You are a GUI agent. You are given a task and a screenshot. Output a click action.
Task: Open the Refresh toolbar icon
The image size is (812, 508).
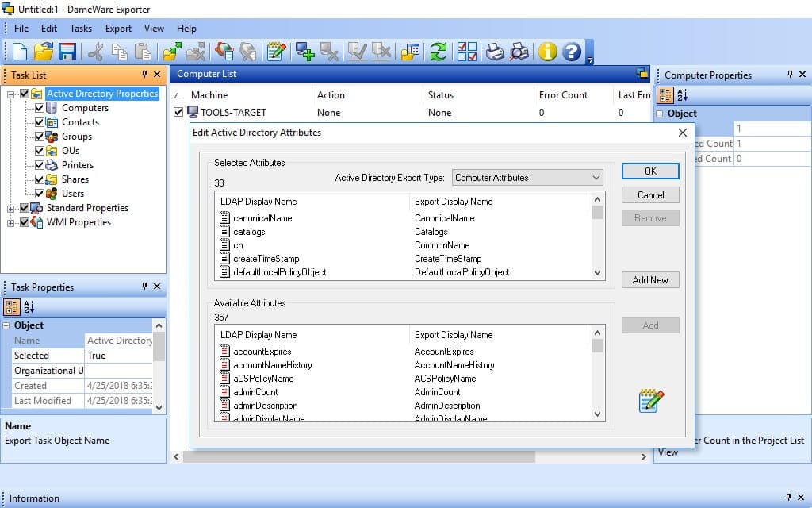coord(439,52)
